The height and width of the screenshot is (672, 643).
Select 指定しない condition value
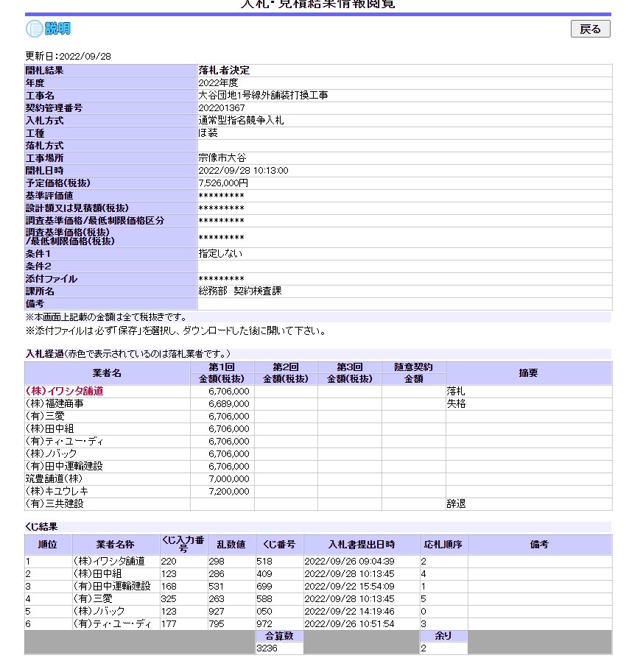pos(220,254)
